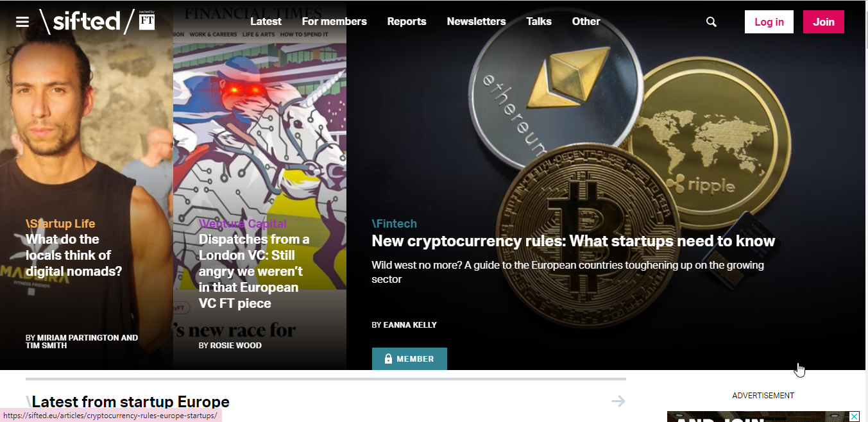Image resolution: width=868 pixels, height=422 pixels.
Task: Open the Venture Capital category link
Action: coord(243,224)
